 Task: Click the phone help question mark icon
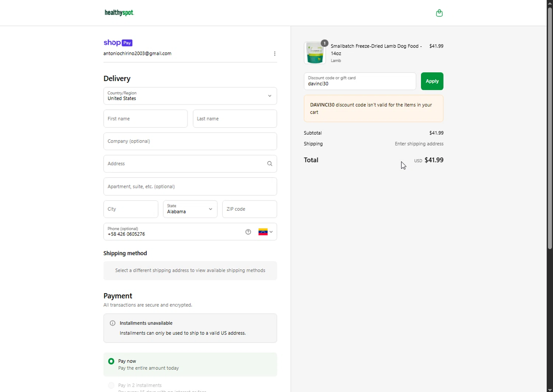[248, 232]
